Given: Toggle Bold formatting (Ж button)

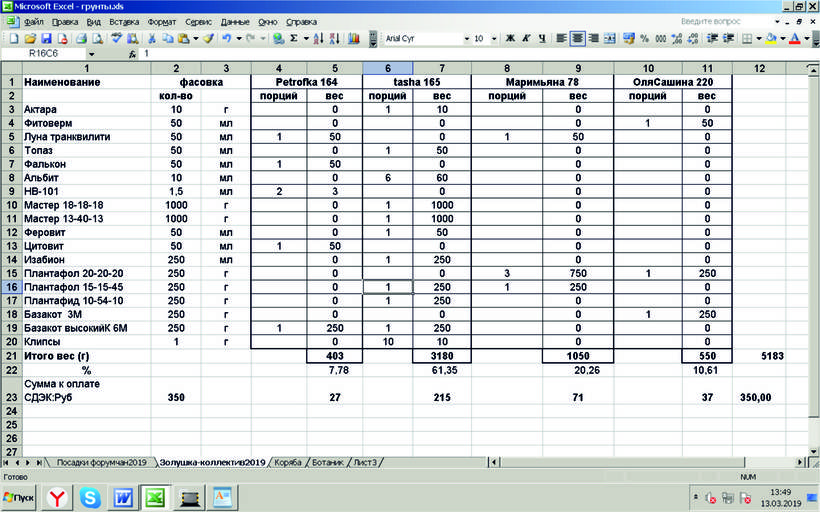Looking at the screenshot, I should 510,38.
